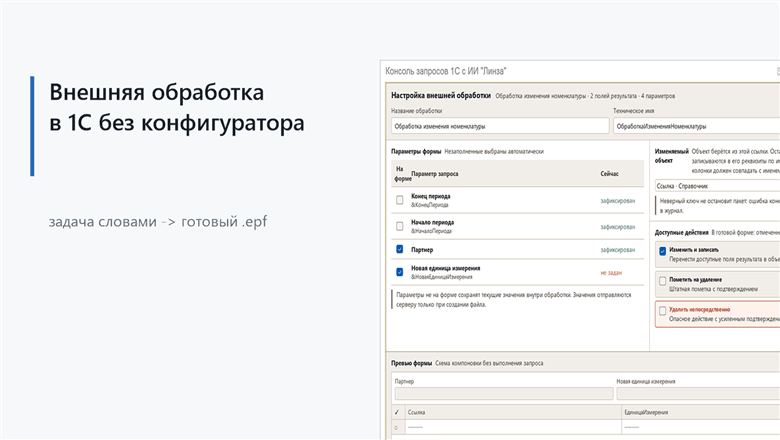Tick the Начало периода checkbox
The image size is (780, 440).
(399, 226)
